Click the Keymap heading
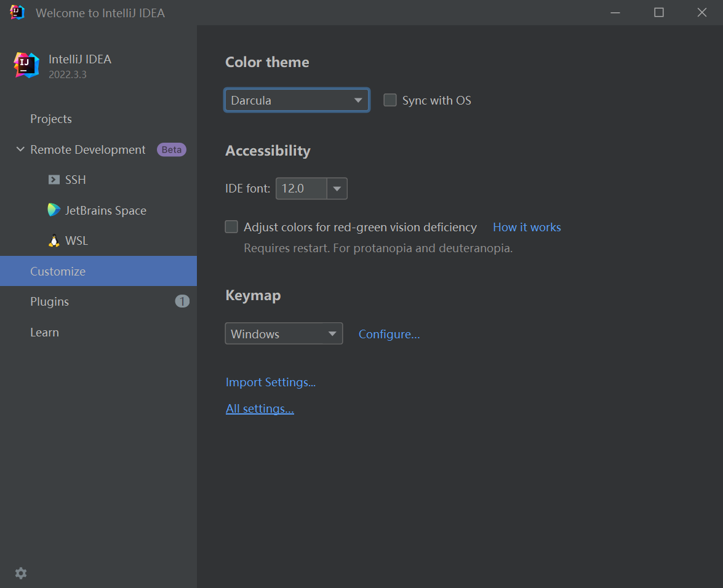 pyautogui.click(x=253, y=295)
